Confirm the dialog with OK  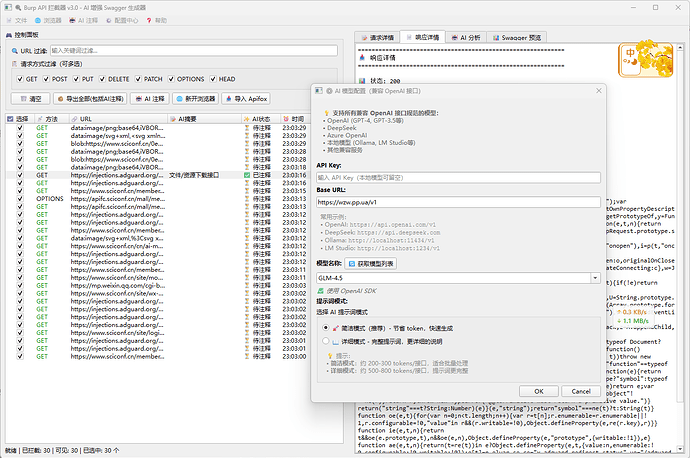coord(539,391)
